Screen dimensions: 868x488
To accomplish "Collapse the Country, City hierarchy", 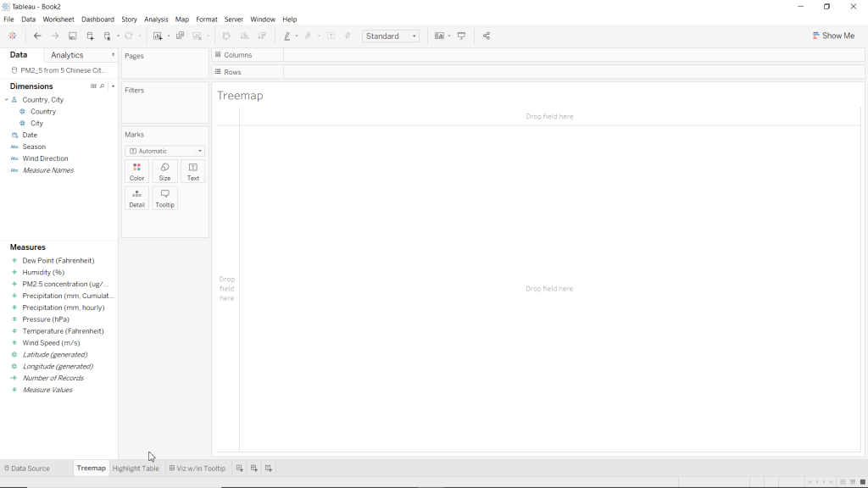I will click(x=7, y=100).
